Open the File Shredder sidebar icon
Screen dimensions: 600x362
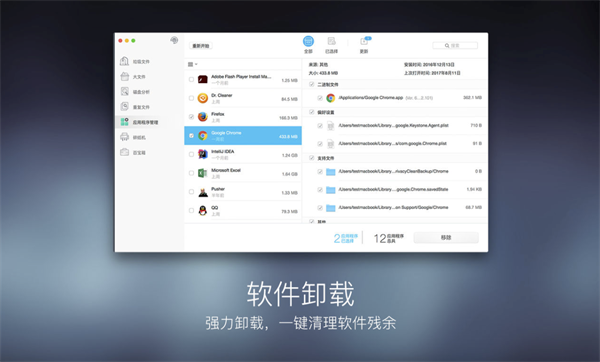pos(124,137)
